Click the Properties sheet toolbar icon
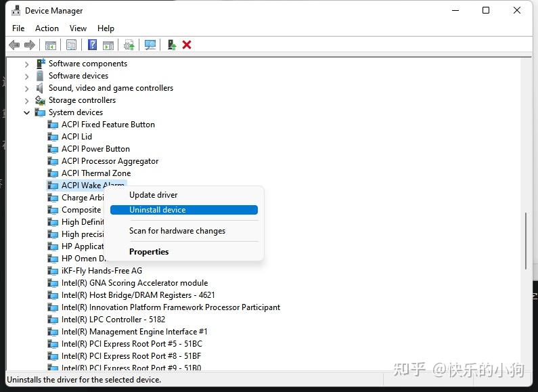Image resolution: width=538 pixels, height=392 pixels. pyautogui.click(x=71, y=45)
